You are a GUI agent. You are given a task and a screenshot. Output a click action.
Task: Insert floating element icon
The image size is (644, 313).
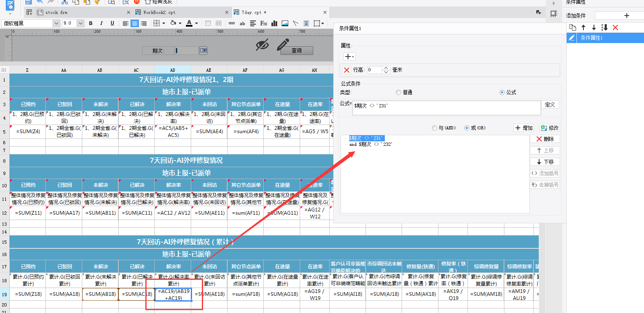(316, 23)
